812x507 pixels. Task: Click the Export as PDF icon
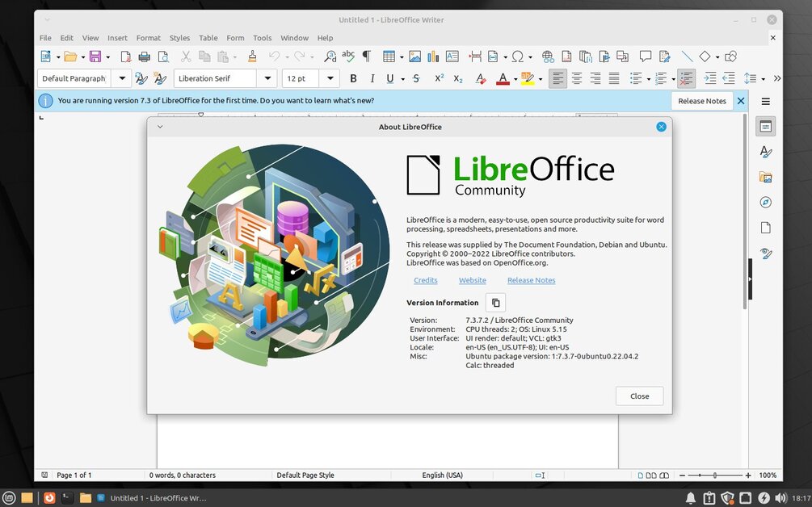126,57
